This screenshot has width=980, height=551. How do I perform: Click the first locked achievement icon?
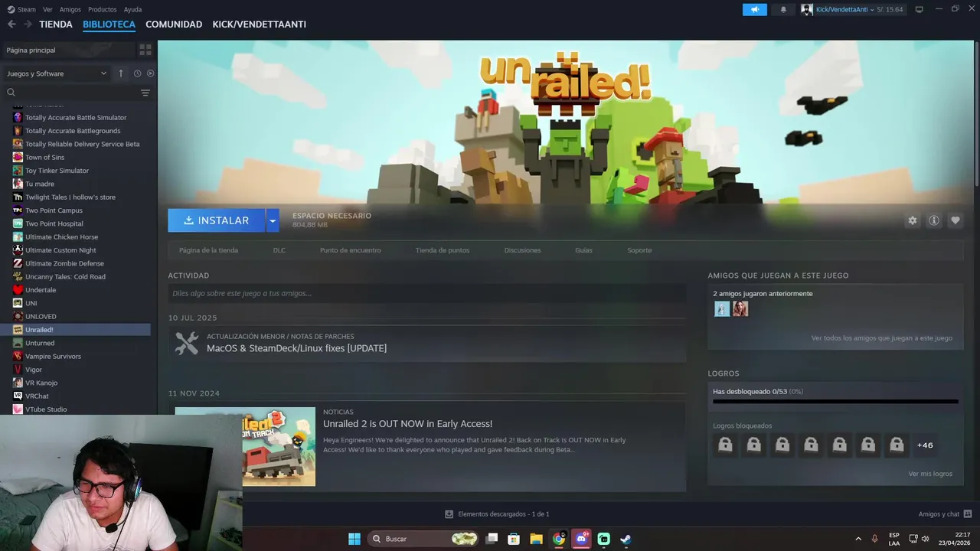(725, 445)
